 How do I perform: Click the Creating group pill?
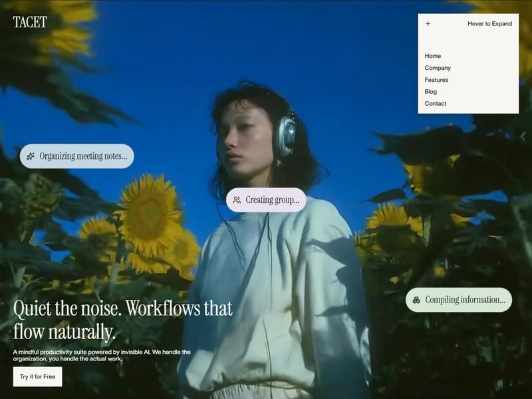click(266, 200)
